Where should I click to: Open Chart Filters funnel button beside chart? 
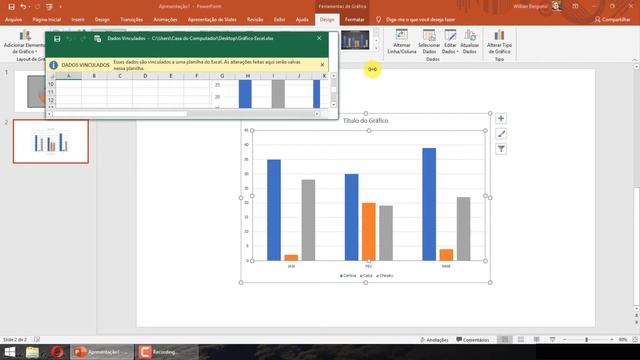tap(501, 149)
